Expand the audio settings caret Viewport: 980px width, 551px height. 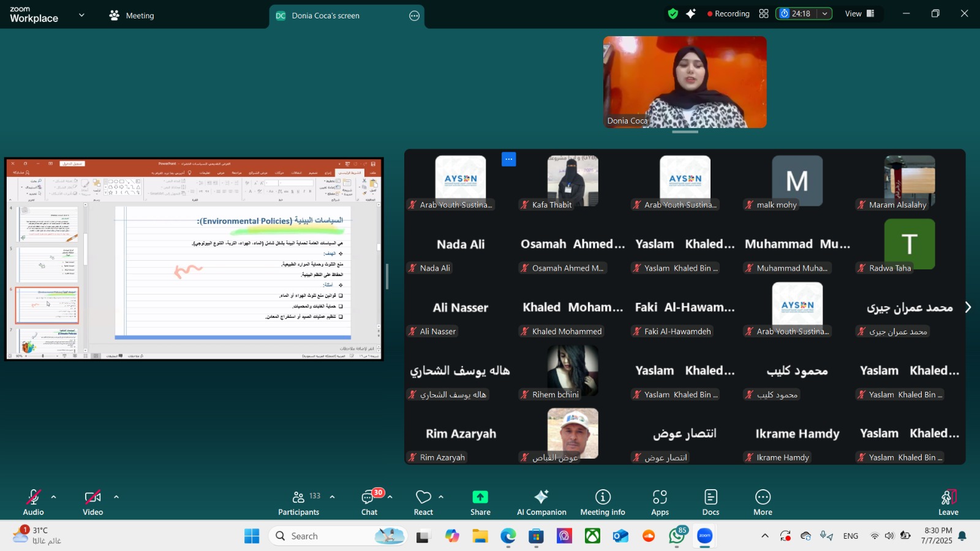pyautogui.click(x=54, y=497)
